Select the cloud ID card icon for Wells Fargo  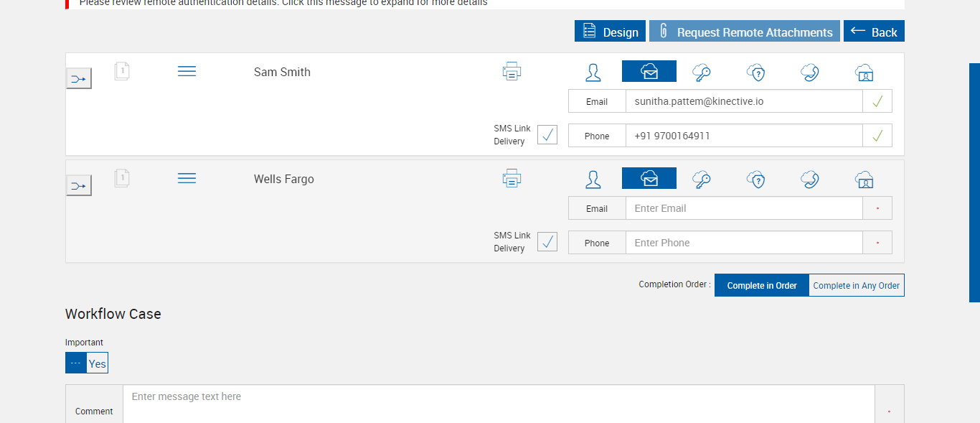coord(864,179)
